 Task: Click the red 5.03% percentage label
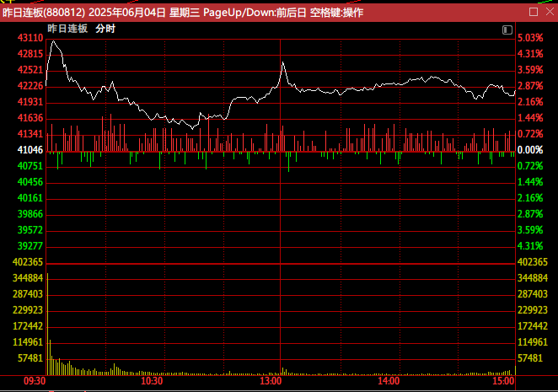(530, 39)
